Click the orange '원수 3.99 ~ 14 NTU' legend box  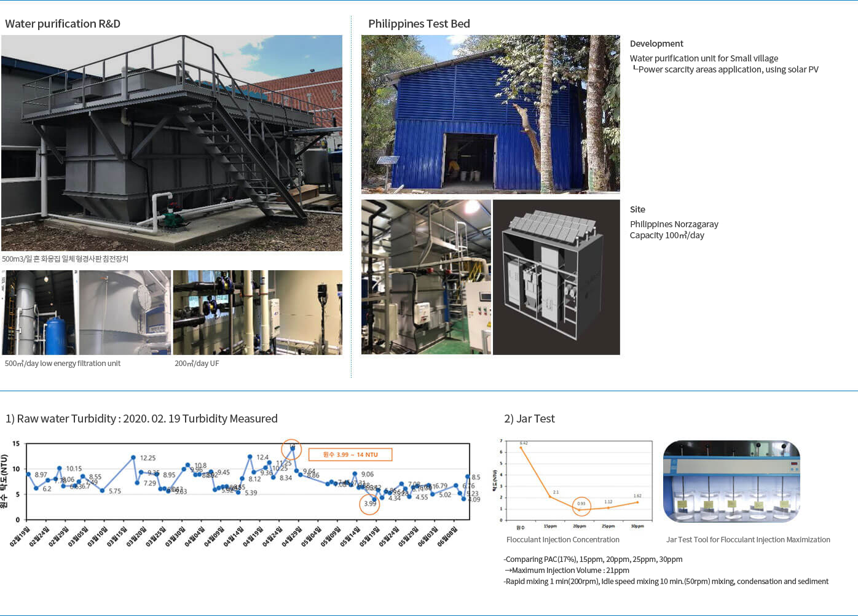tap(350, 454)
